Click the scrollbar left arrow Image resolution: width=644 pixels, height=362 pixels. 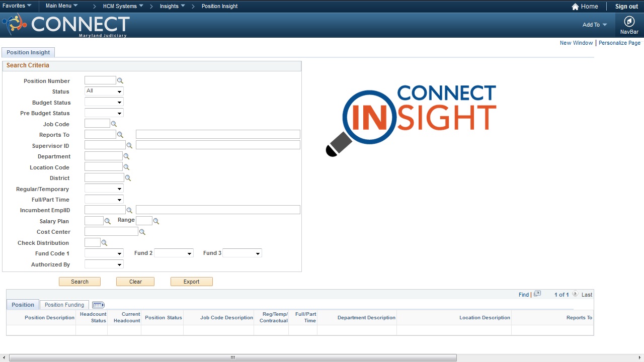pyautogui.click(x=5, y=358)
